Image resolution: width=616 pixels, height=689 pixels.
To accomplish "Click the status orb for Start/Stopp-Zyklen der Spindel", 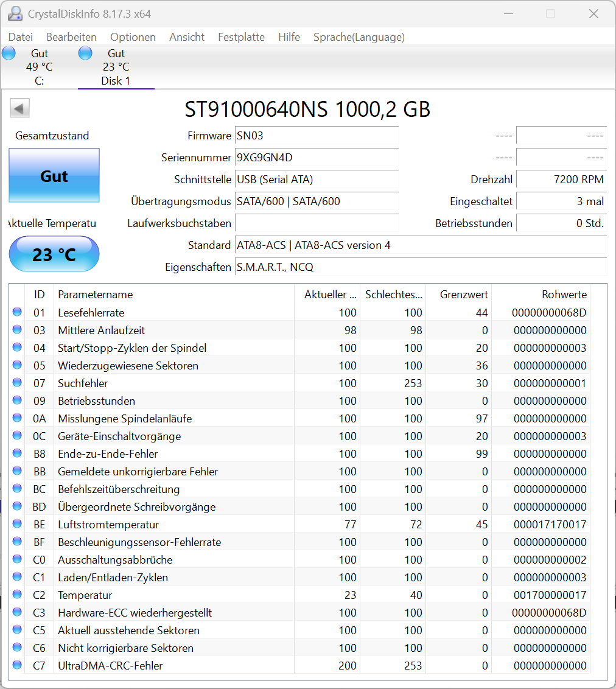I will click(x=17, y=347).
